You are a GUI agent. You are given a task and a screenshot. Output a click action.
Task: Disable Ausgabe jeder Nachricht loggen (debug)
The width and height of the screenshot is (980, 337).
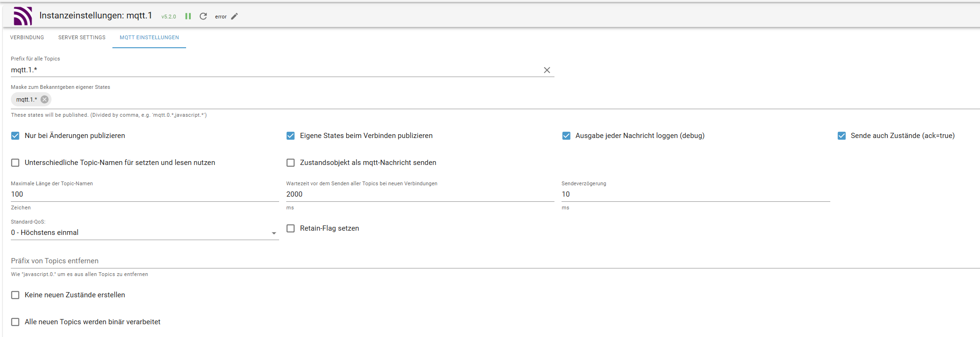(x=566, y=136)
